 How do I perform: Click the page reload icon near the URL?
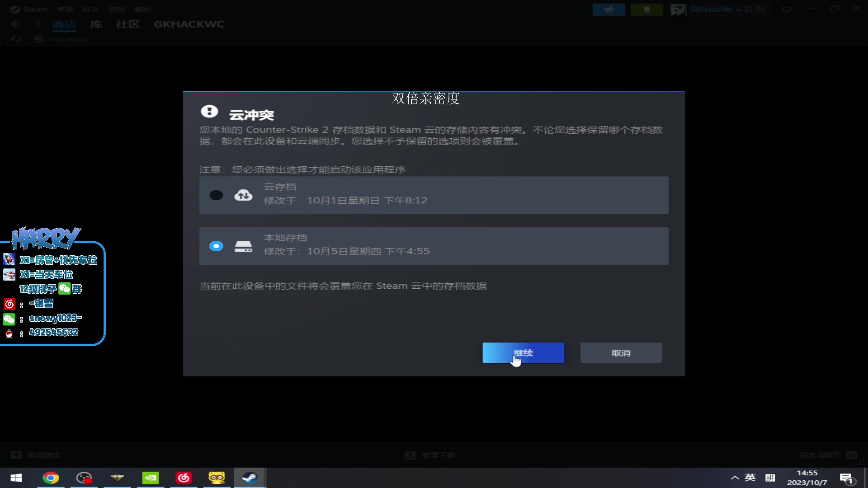click(x=16, y=39)
